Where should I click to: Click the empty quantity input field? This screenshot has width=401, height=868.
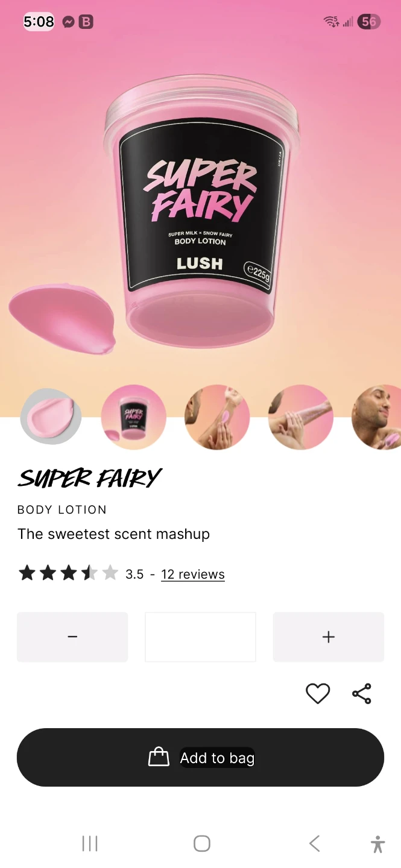(x=200, y=637)
